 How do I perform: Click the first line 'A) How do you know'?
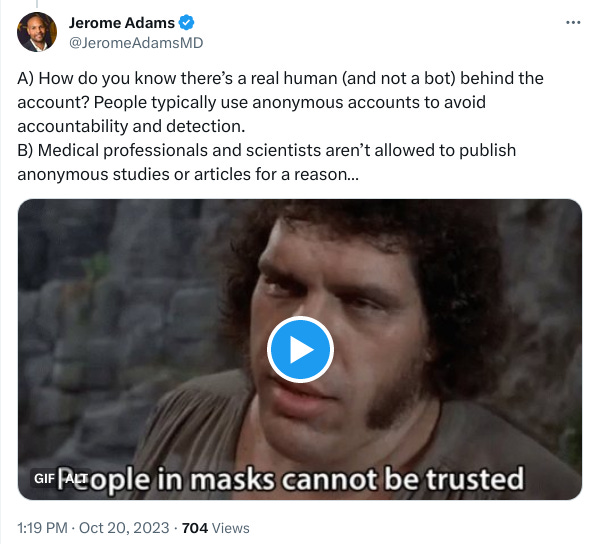coord(280,78)
